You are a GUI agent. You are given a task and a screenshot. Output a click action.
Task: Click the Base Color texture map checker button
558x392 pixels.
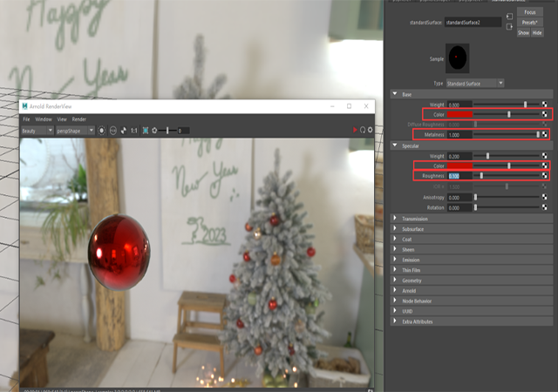544,114
